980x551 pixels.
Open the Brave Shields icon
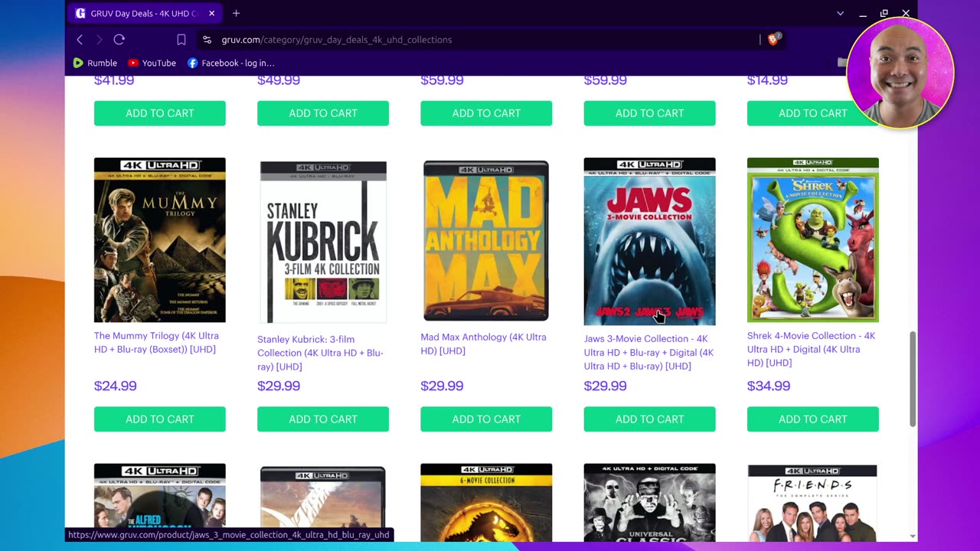point(773,40)
